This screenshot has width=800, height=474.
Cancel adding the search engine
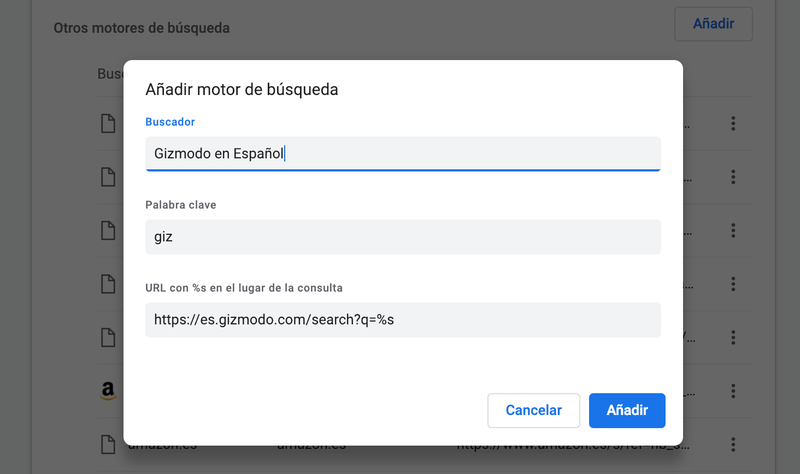pos(534,410)
